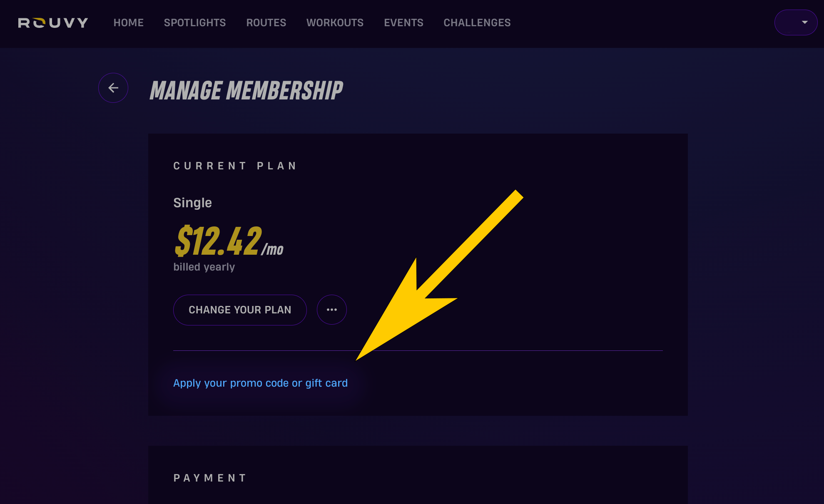Screen dimensions: 824x504
Task: Select the Single plan name text
Action: [192, 203]
